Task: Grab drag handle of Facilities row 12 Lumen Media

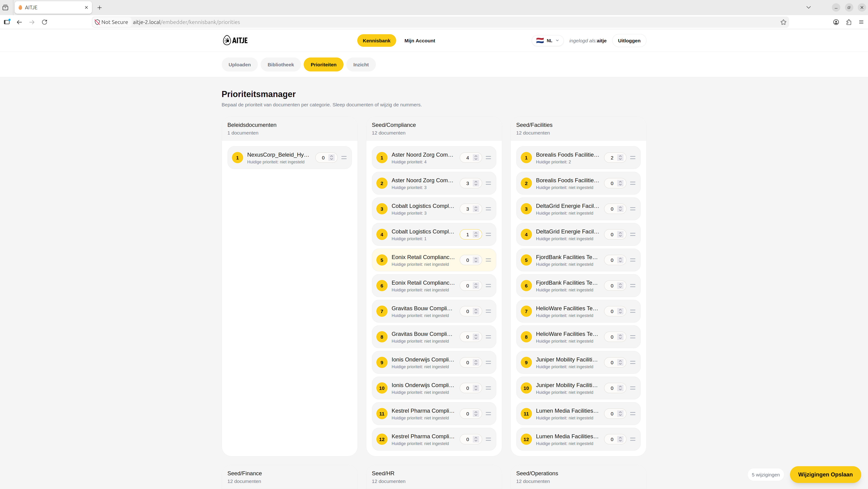Action: click(633, 439)
